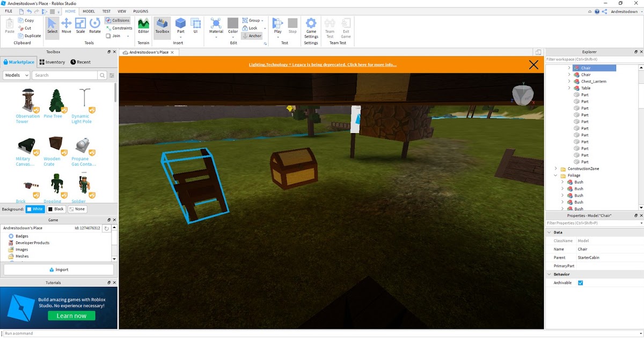Select the Observation Tower model thumbnail
The width and height of the screenshot is (644, 338).
click(x=27, y=100)
